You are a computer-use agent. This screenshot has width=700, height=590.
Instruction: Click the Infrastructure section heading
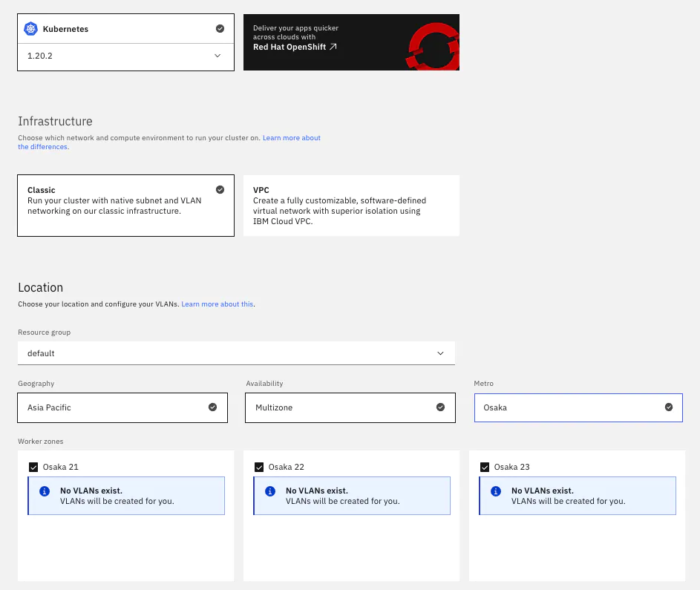click(x=55, y=121)
